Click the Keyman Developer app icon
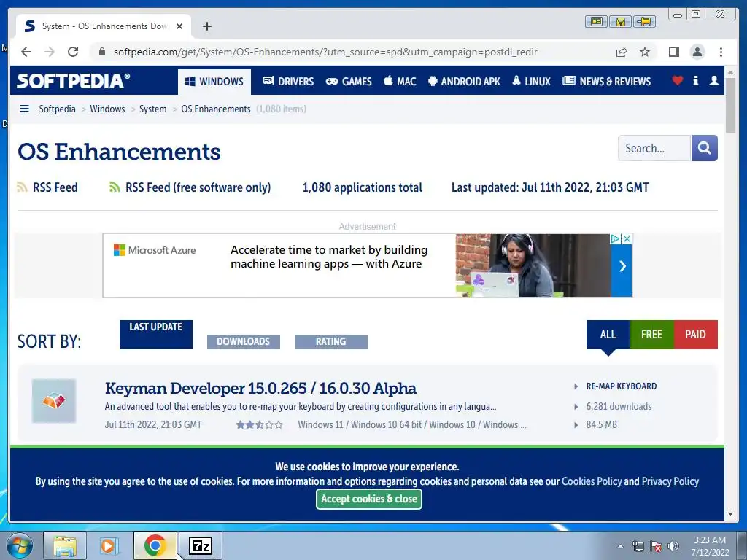 coord(54,401)
